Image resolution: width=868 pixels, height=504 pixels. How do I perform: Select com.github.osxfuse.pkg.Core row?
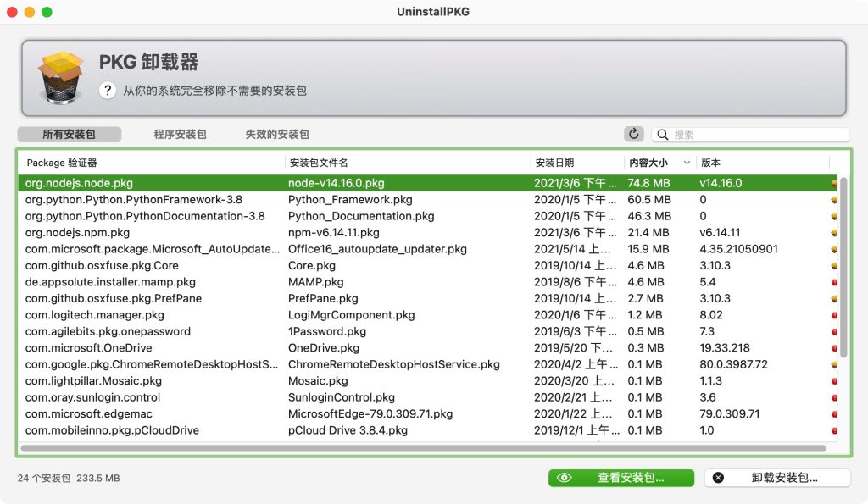point(427,266)
